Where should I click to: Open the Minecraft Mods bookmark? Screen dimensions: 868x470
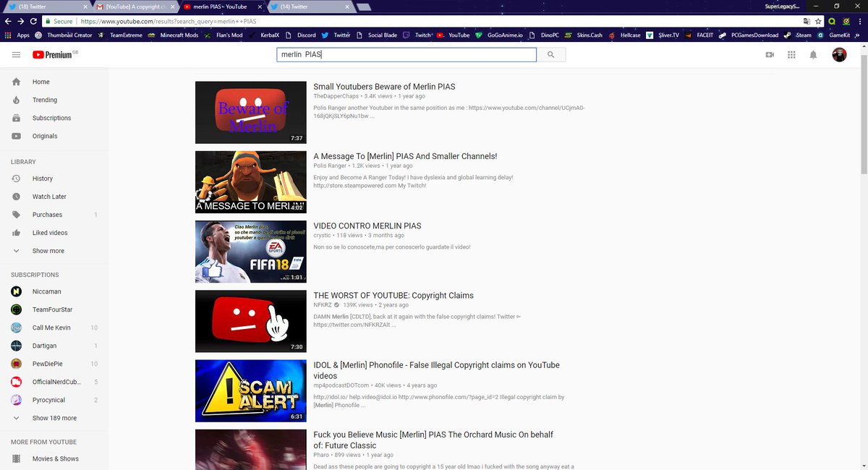coord(174,35)
